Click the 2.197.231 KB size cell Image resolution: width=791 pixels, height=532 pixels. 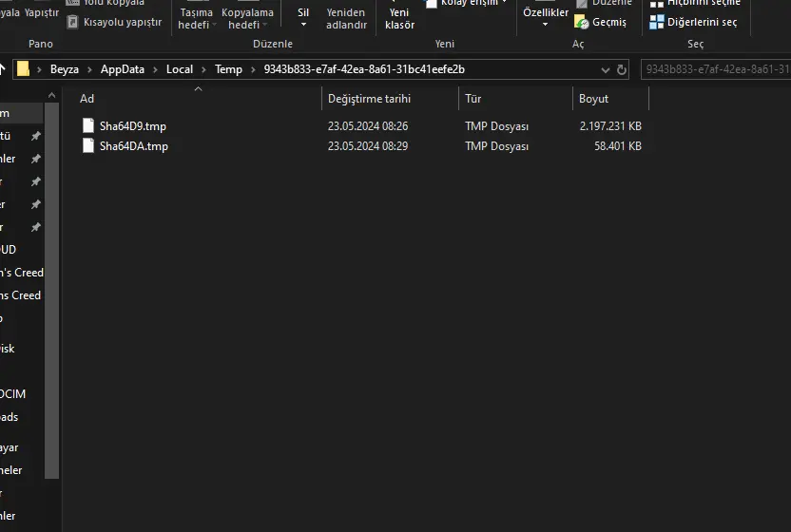pos(610,126)
